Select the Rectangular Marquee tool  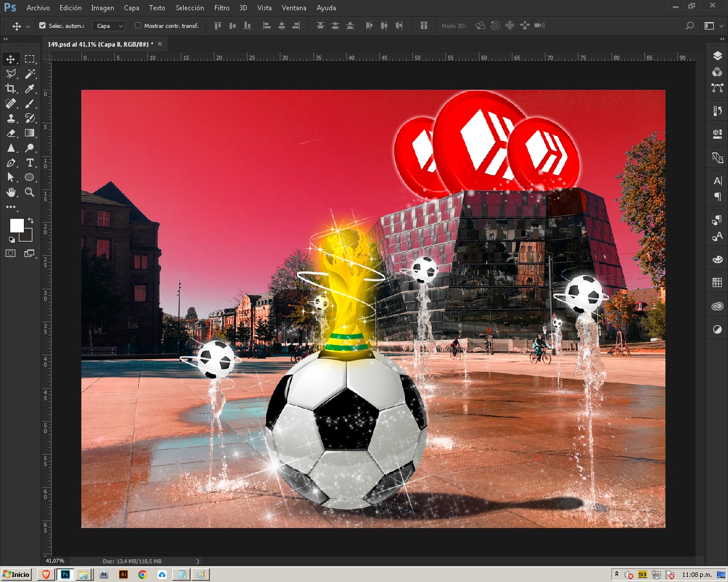[30, 59]
